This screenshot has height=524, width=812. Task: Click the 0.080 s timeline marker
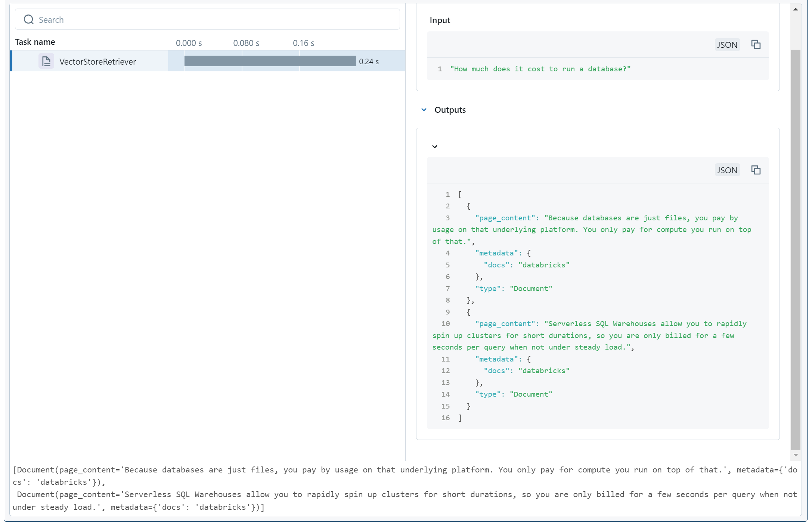pos(246,43)
